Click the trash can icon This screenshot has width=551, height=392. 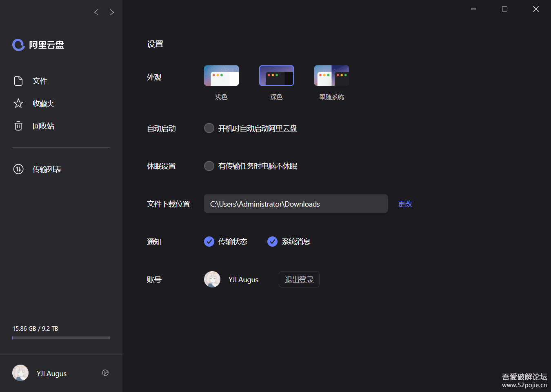point(18,126)
